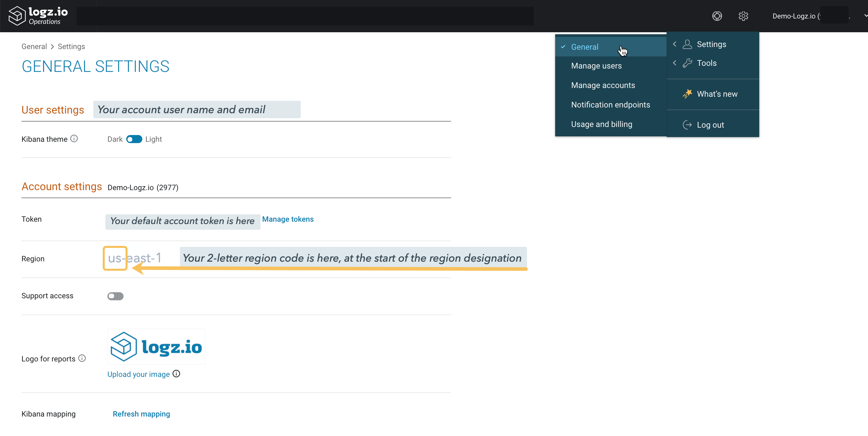The image size is (868, 436).
Task: Click the Logo for reports info icon
Action: pyautogui.click(x=82, y=358)
